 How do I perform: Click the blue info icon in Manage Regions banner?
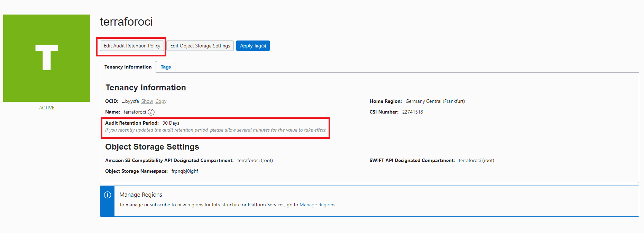[108, 195]
